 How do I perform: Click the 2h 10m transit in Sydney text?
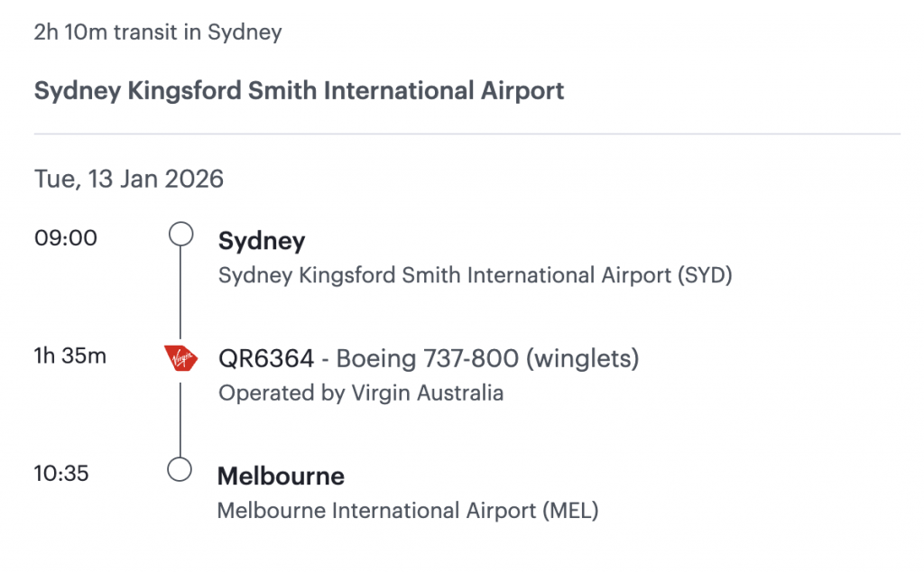tap(158, 32)
